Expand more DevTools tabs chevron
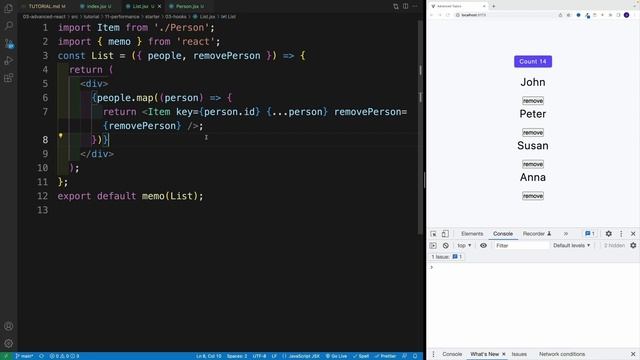Image resolution: width=640 pixels, height=360 pixels. (x=566, y=234)
